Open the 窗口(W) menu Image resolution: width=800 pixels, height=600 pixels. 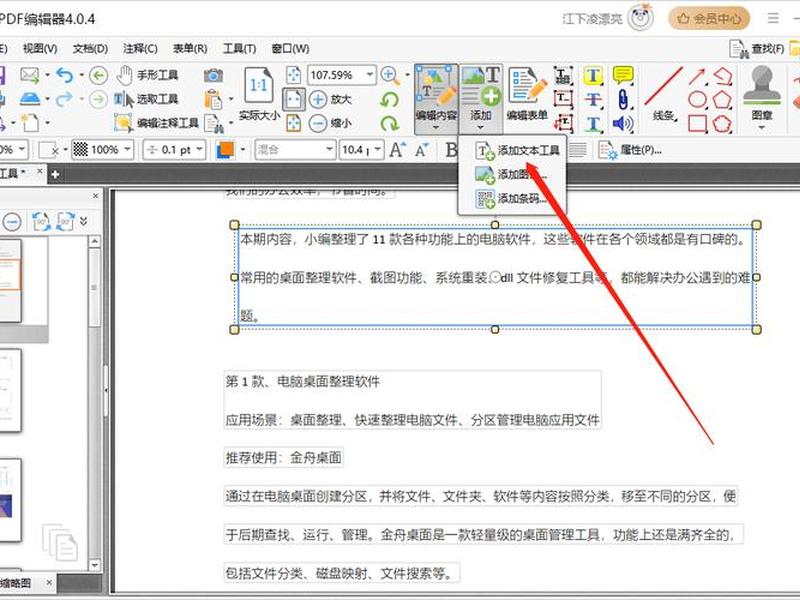tap(290, 48)
